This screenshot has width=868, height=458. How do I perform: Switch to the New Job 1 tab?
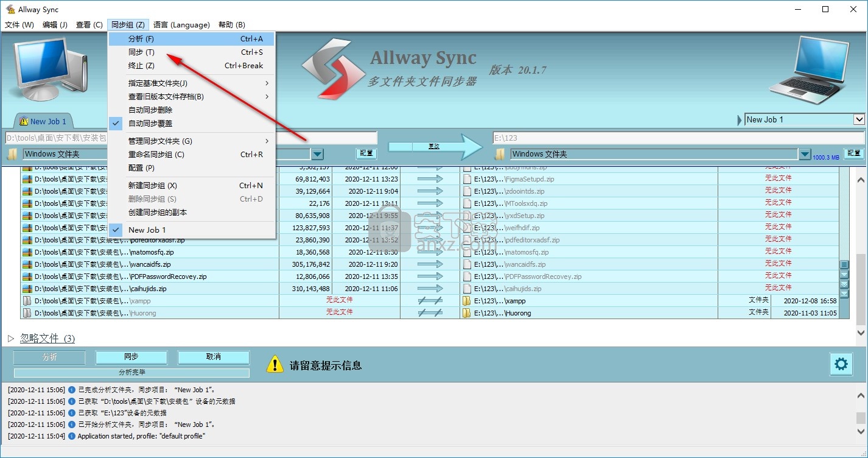[43, 121]
